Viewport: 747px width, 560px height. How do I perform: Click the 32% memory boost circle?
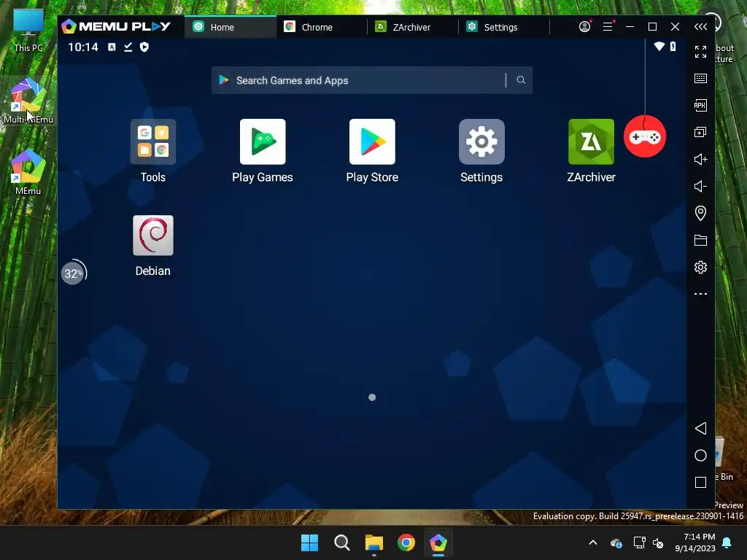(74, 273)
